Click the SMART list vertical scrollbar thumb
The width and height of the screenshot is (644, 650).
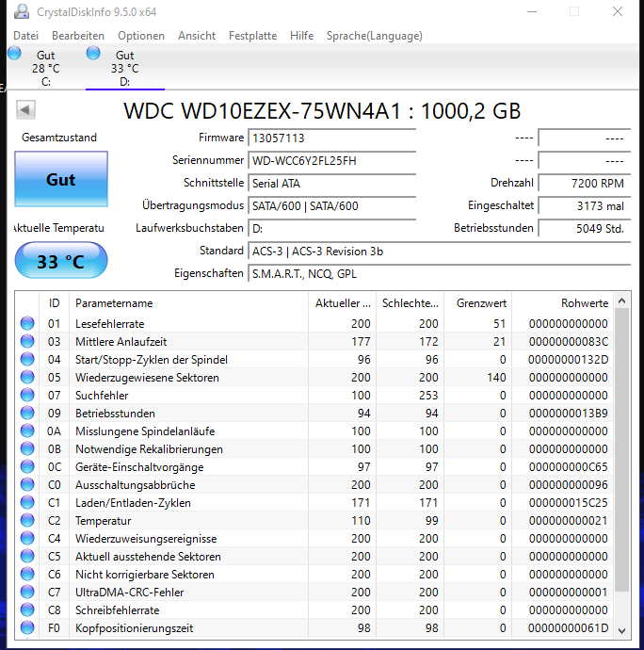click(x=621, y=450)
